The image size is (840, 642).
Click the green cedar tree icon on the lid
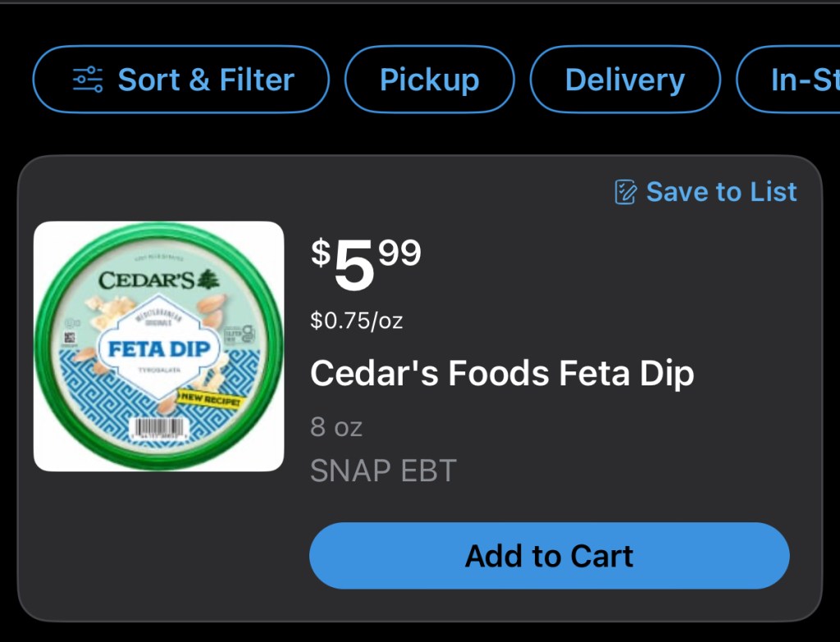point(208,280)
